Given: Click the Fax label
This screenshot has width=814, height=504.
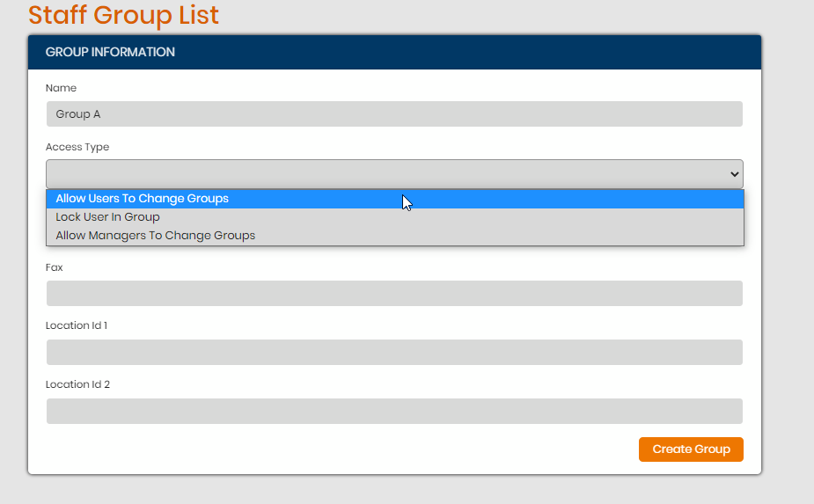Looking at the screenshot, I should click(54, 267).
